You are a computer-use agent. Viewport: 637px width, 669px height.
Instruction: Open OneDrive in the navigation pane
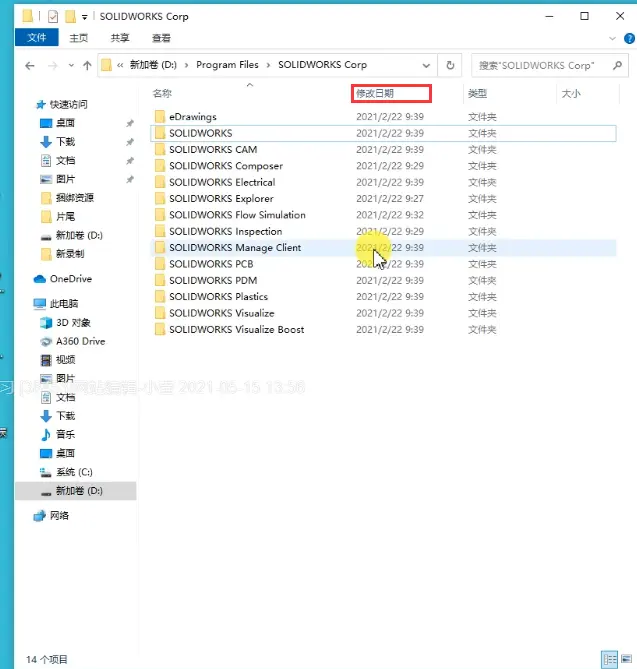click(71, 279)
